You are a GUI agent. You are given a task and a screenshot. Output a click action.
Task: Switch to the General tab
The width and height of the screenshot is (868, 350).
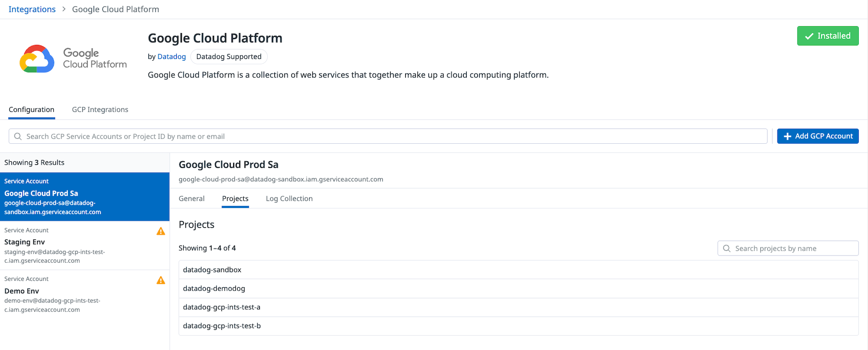click(191, 198)
